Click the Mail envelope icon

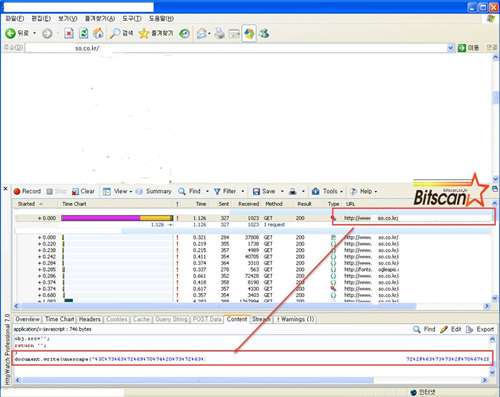(x=201, y=34)
